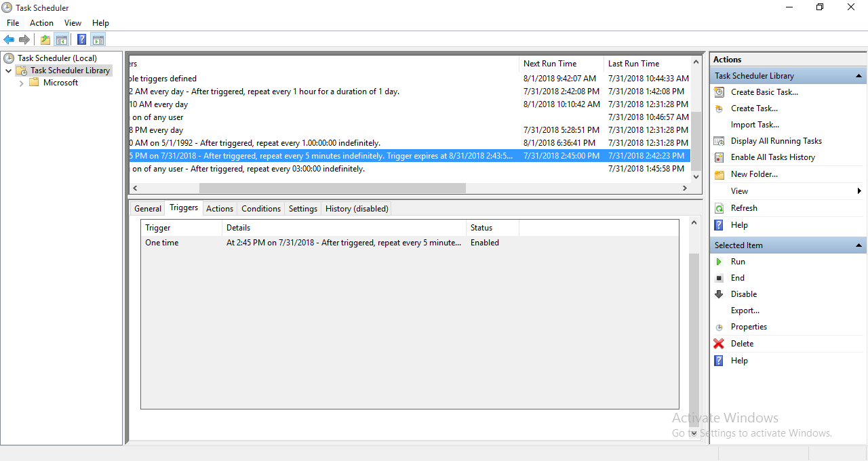Screen dimensions: 868x461
Task: Toggle the Actions pane visibility
Action: pyautogui.click(x=98, y=39)
